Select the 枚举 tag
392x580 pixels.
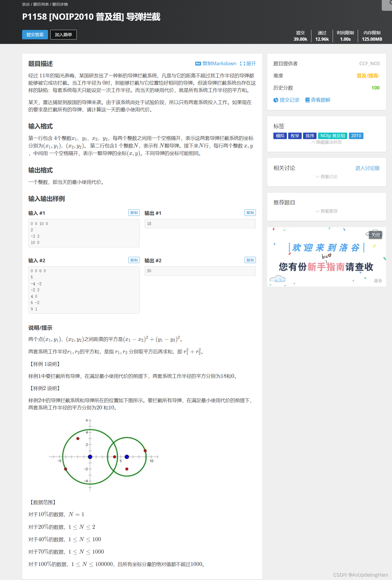click(295, 136)
